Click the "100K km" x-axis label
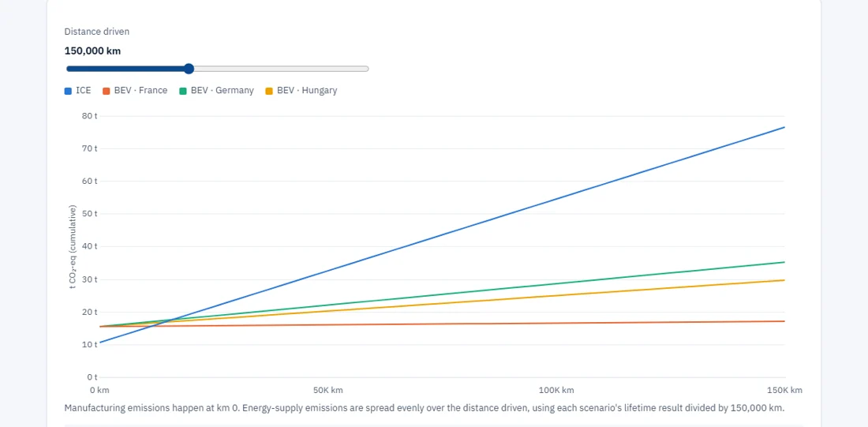The height and width of the screenshot is (427, 868). 556,390
